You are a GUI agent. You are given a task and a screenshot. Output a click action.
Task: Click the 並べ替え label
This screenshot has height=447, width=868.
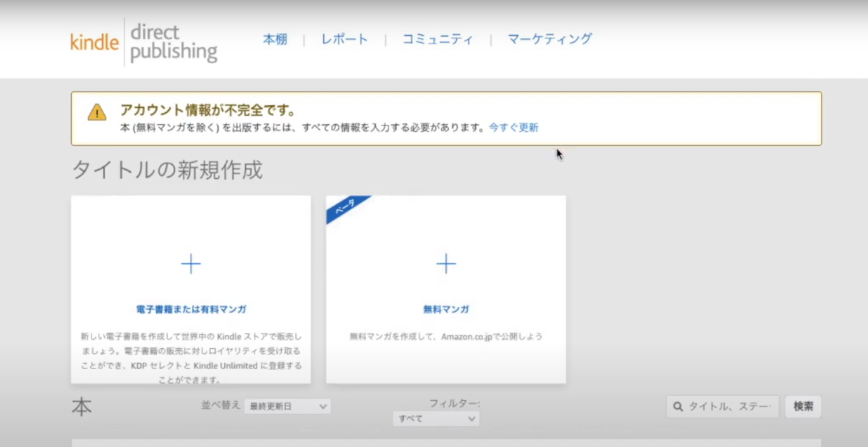(220, 405)
